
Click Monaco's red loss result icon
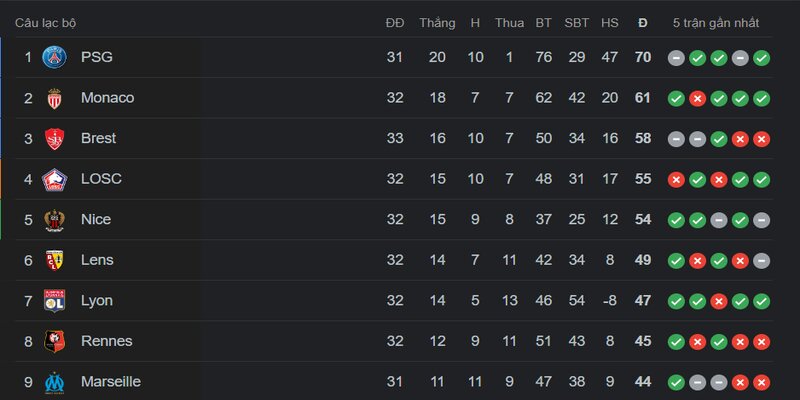click(x=698, y=98)
